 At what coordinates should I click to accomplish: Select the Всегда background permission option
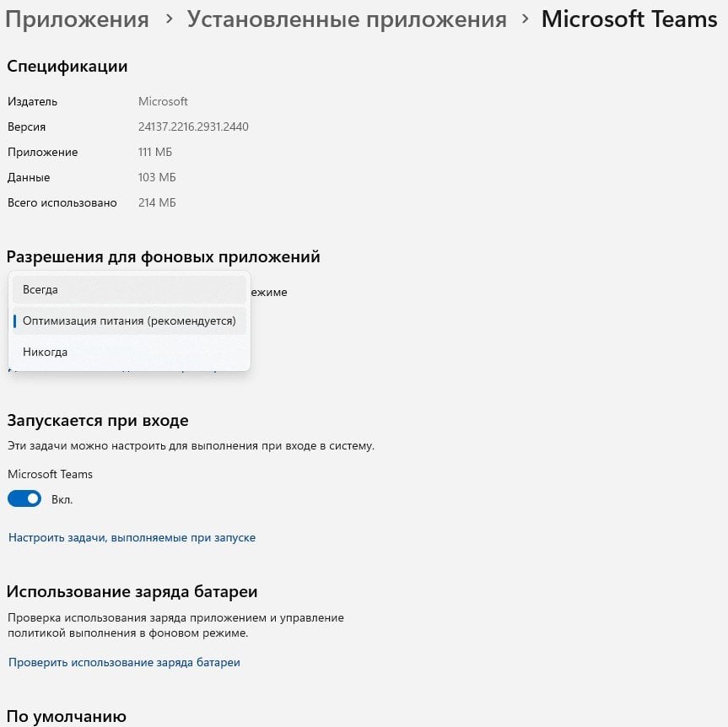coord(129,289)
